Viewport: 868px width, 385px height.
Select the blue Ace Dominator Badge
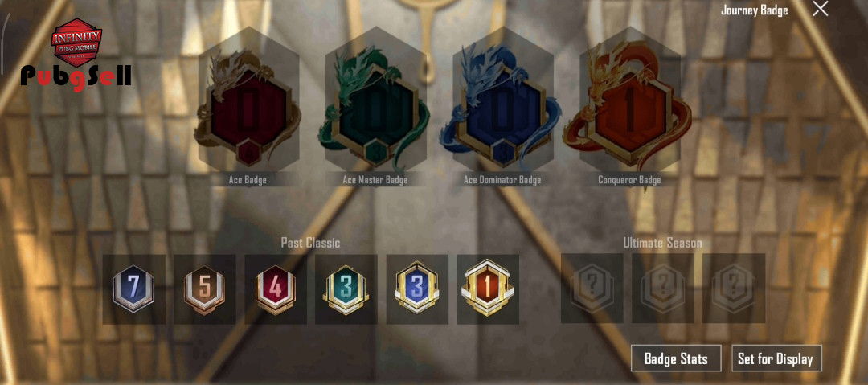point(502,106)
